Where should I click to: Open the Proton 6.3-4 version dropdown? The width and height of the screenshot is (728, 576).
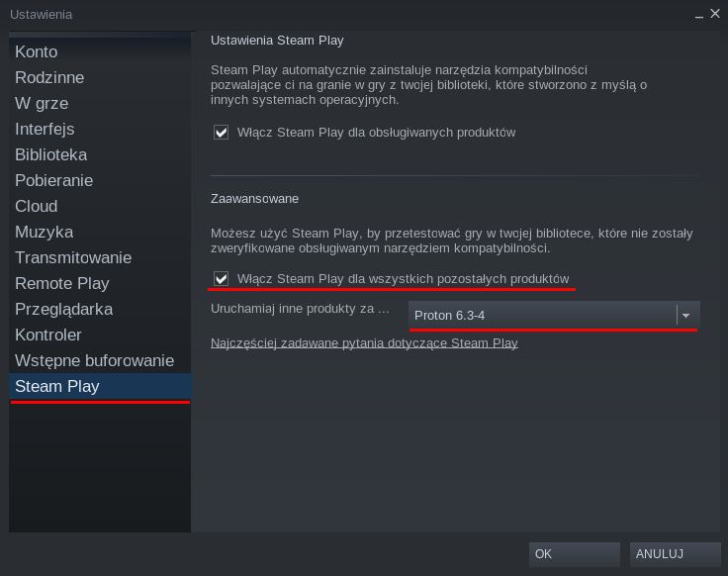point(554,316)
